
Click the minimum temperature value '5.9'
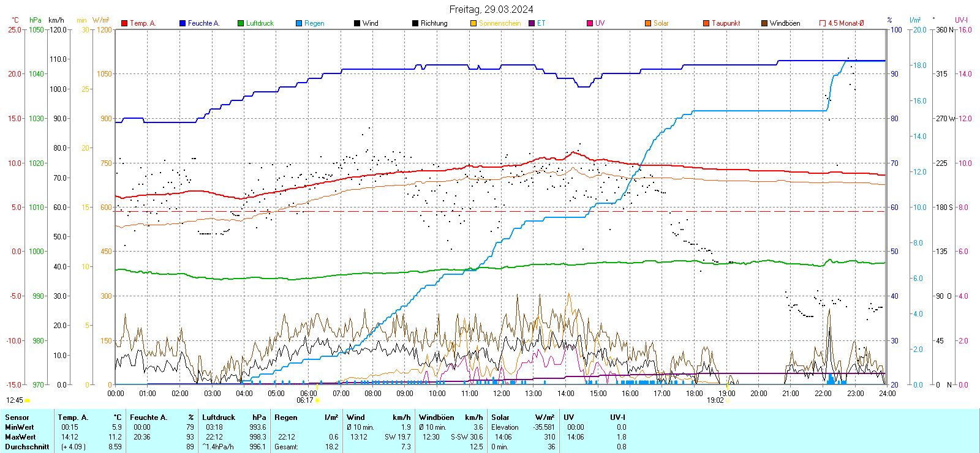pos(117,427)
